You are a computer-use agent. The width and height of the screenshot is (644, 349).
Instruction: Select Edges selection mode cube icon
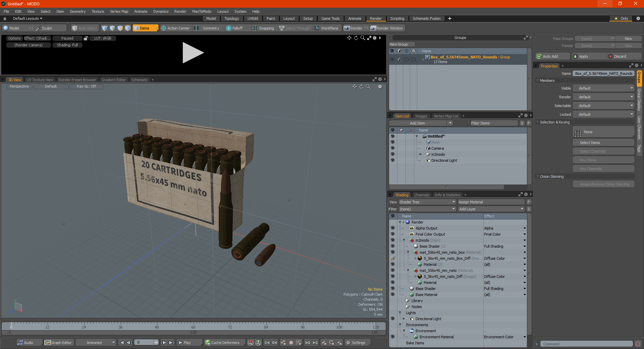[112, 28]
